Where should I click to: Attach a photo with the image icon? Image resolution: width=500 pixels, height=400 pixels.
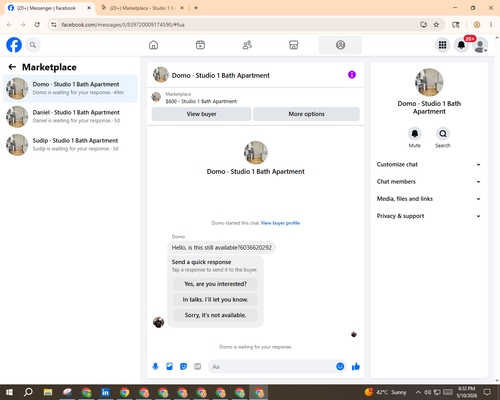[x=169, y=367]
